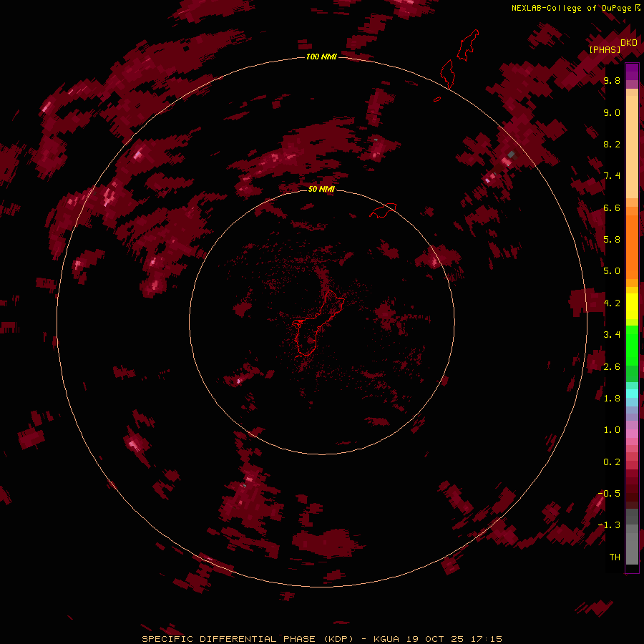Click the small island outline on the 50 NMI ring
The height and width of the screenshot is (644, 644).
383,210
